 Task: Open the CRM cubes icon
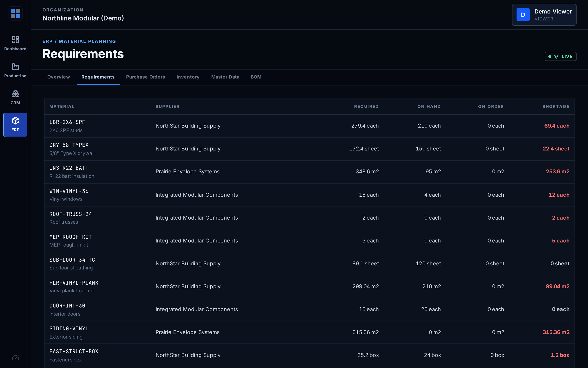tap(15, 94)
